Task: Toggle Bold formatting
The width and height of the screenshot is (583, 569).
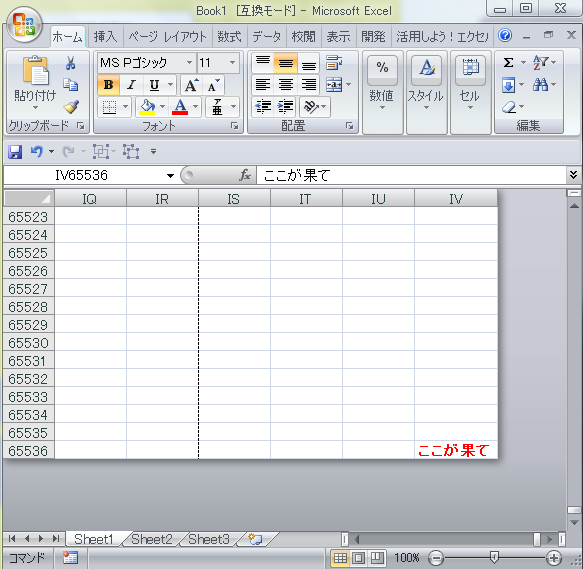Action: (108, 85)
